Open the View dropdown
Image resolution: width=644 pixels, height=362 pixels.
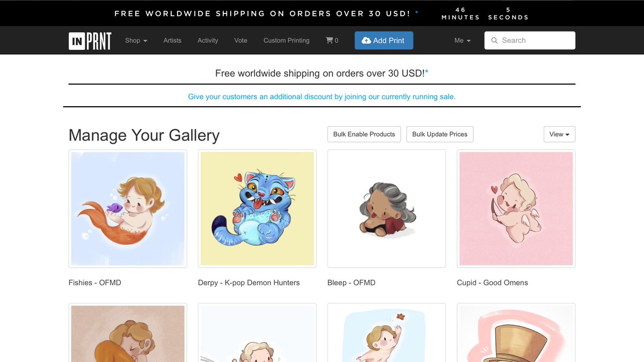tap(559, 134)
